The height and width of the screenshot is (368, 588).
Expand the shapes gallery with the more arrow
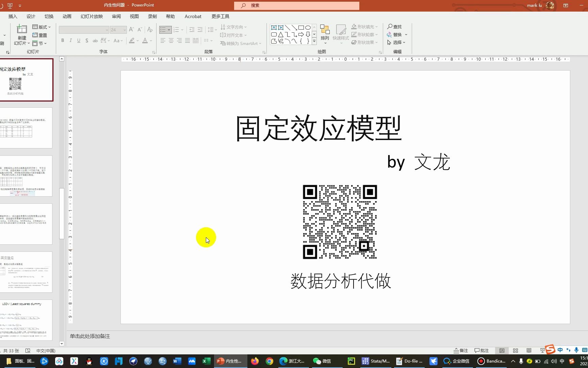314,42
